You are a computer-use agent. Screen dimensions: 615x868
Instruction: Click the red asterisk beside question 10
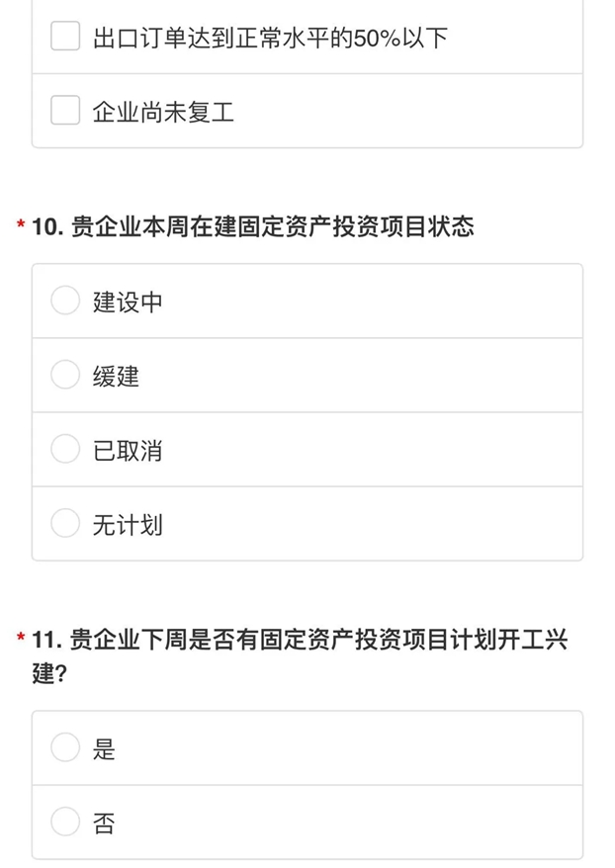[x=21, y=224]
